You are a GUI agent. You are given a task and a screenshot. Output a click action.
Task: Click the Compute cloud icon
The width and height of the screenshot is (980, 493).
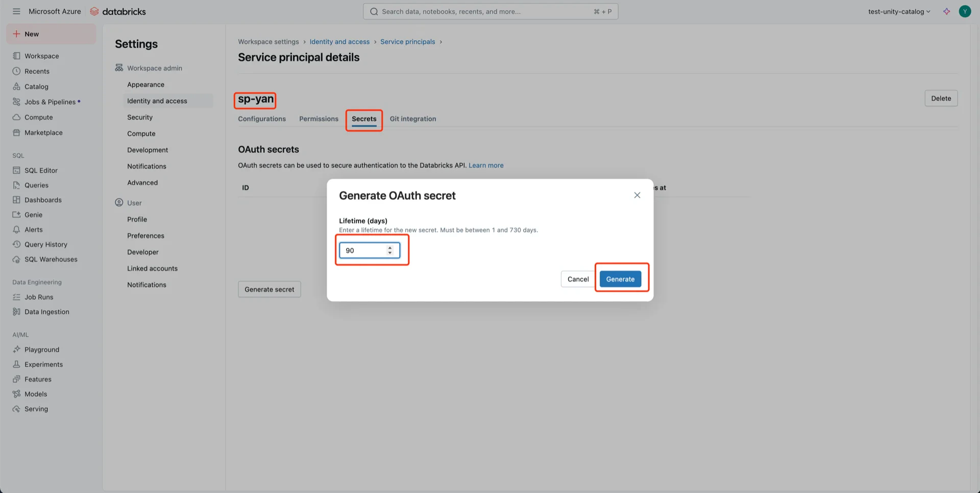(17, 117)
